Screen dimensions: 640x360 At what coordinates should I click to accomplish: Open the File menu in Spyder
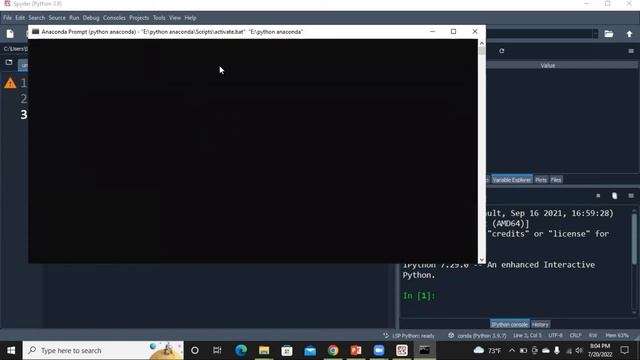7,18
